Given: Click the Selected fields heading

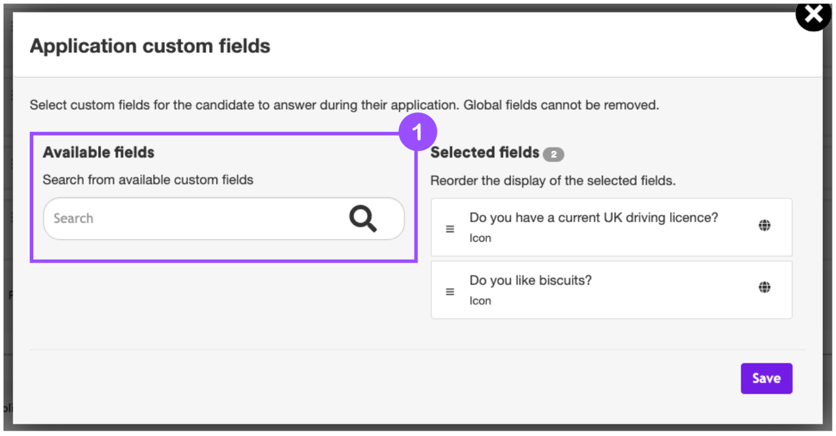Looking at the screenshot, I should click(484, 153).
